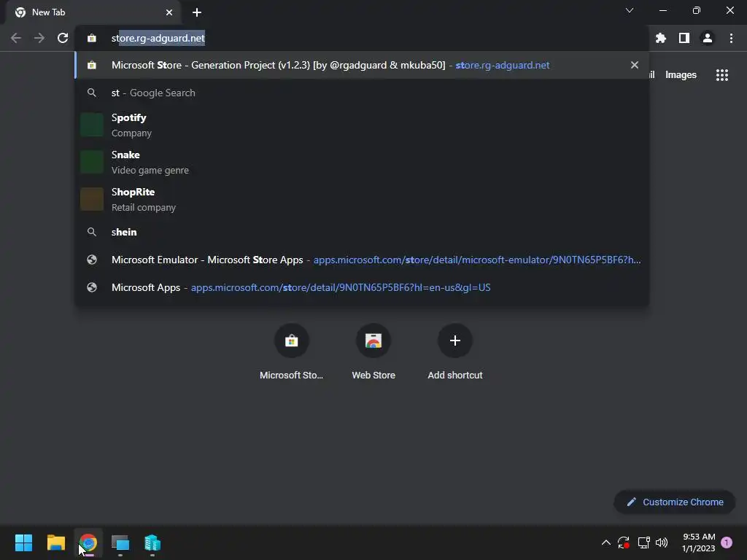Open the Google apps grid

pos(722,75)
